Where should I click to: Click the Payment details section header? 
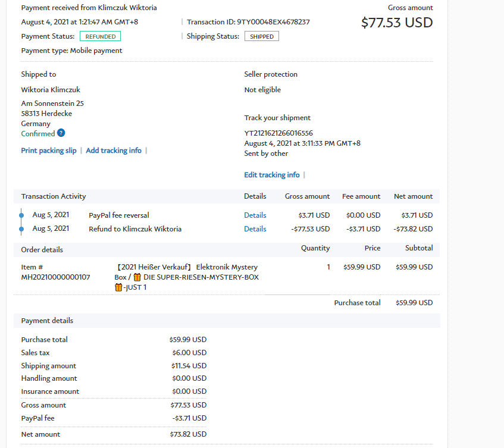click(47, 321)
